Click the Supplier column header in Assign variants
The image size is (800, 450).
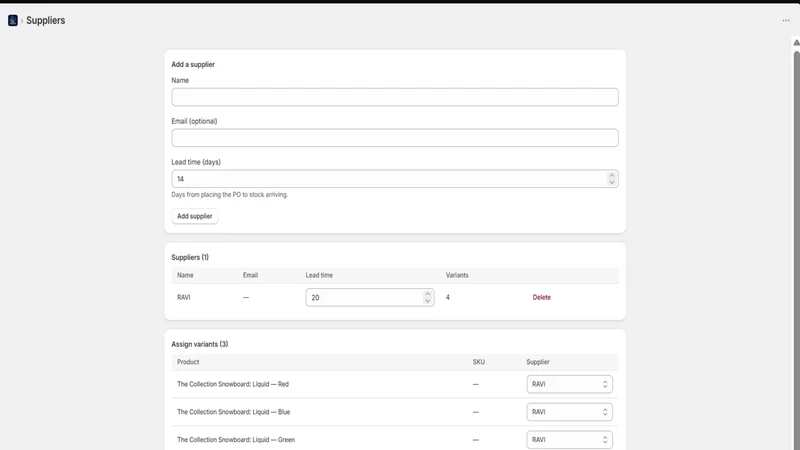click(x=538, y=362)
